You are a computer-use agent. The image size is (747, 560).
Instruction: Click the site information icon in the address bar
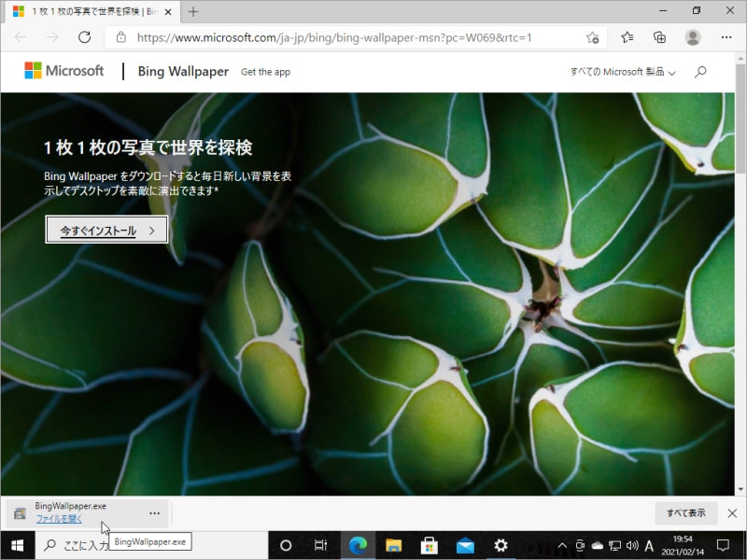tap(121, 37)
